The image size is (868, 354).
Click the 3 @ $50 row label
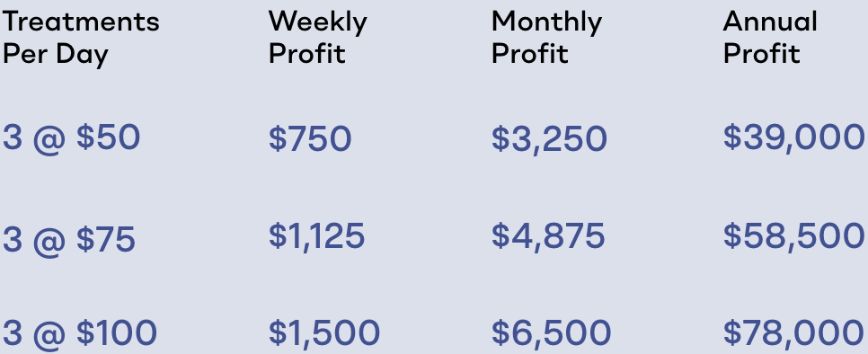pos(71,137)
